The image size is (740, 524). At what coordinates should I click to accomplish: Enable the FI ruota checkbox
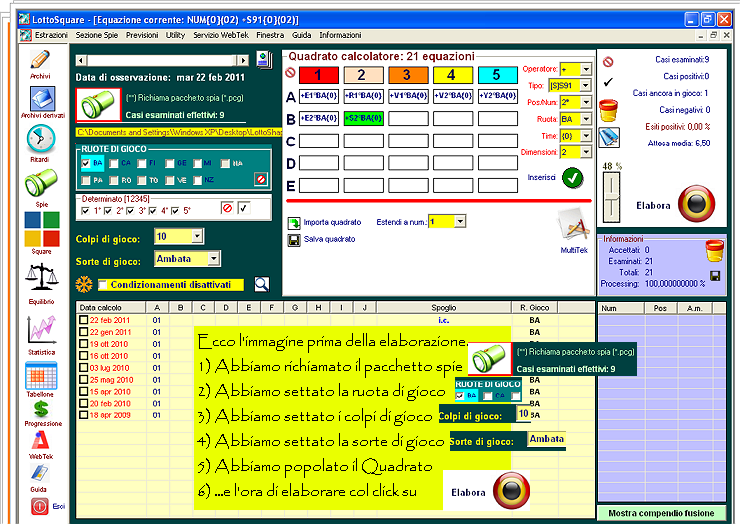point(142,163)
